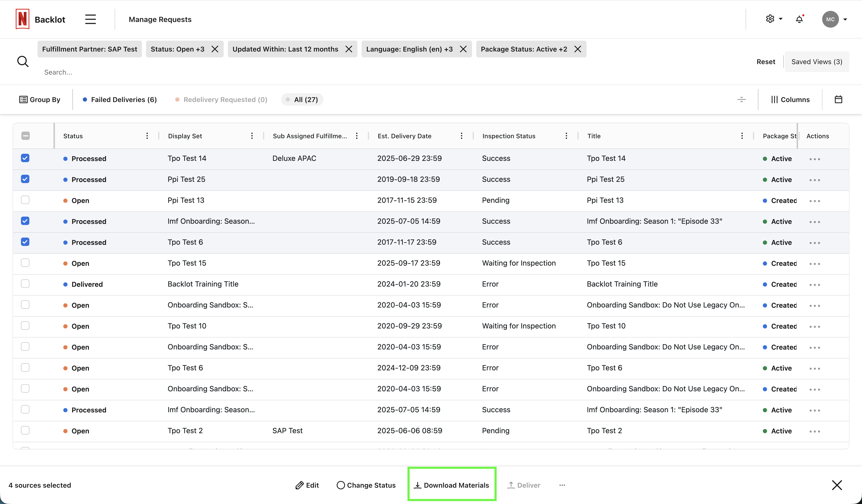Open notifications via the bell icon
Viewport: 862px width, 504px height.
point(799,19)
